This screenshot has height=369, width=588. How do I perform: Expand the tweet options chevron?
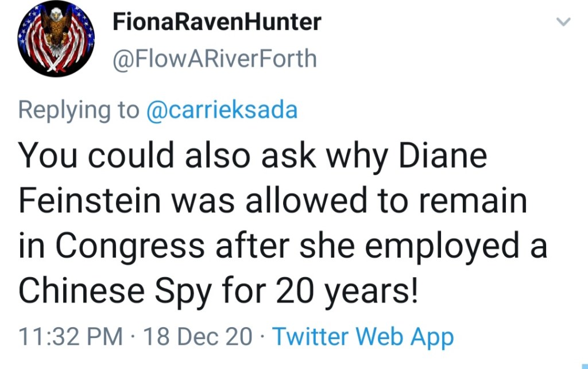click(565, 22)
